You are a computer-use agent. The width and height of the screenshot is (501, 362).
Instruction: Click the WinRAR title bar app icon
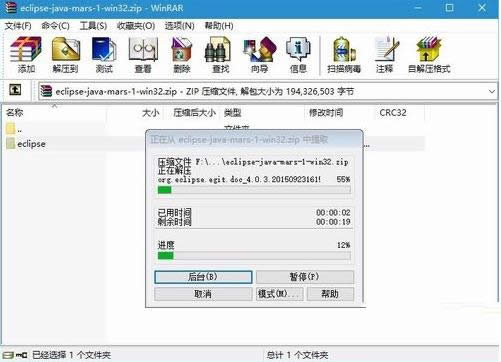(x=10, y=7)
